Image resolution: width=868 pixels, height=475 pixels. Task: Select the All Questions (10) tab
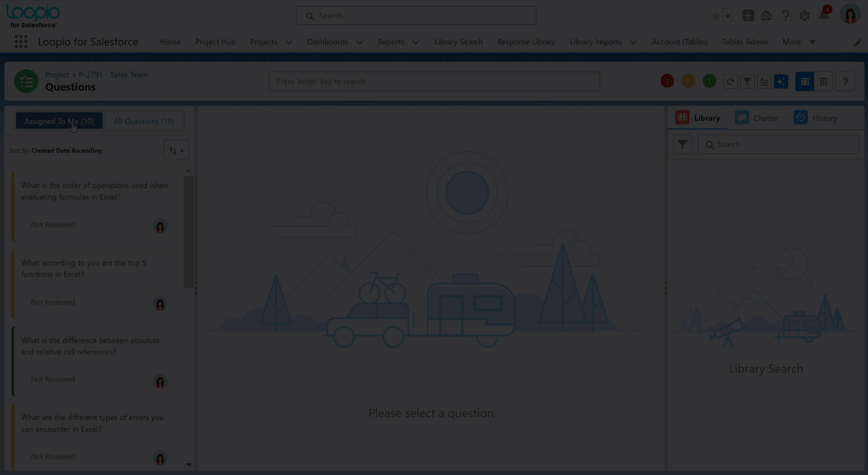click(144, 121)
